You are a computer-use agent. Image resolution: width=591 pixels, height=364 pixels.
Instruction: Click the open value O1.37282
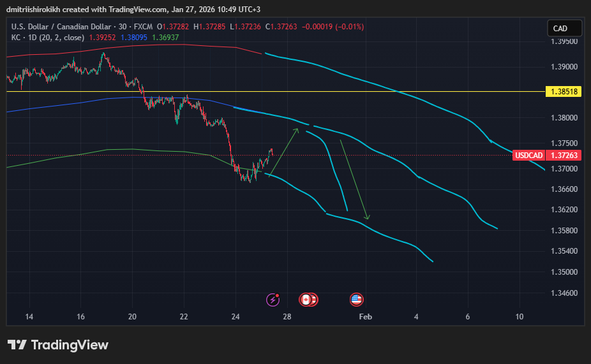[x=173, y=27]
